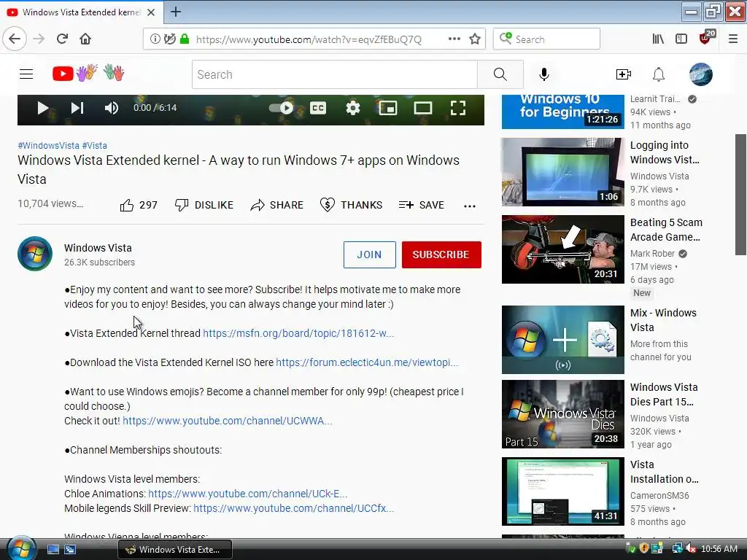Click the taskbar clock 10:56 AM
The height and width of the screenshot is (560, 747).
(x=719, y=549)
